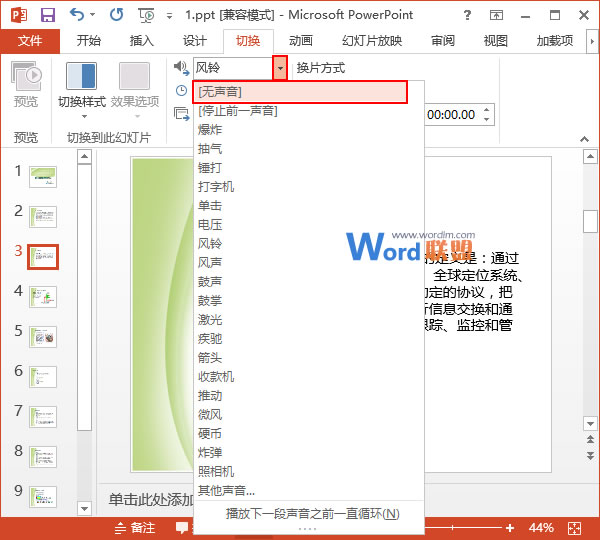This screenshot has height=540, width=600.
Task: Toggle the 备注 notes button
Action: pos(135,528)
